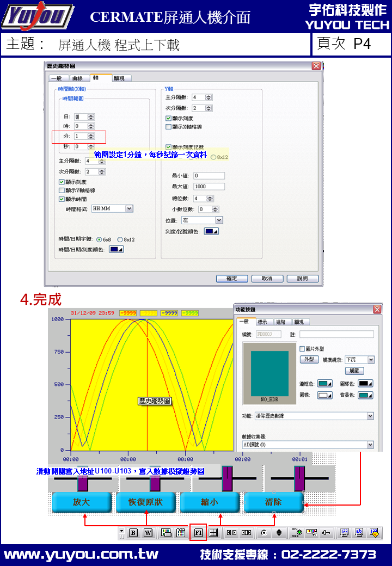This screenshot has height=566, width=392.
Task: Check 圖片外型 in 功能按鈕 dialog
Action: (302, 349)
